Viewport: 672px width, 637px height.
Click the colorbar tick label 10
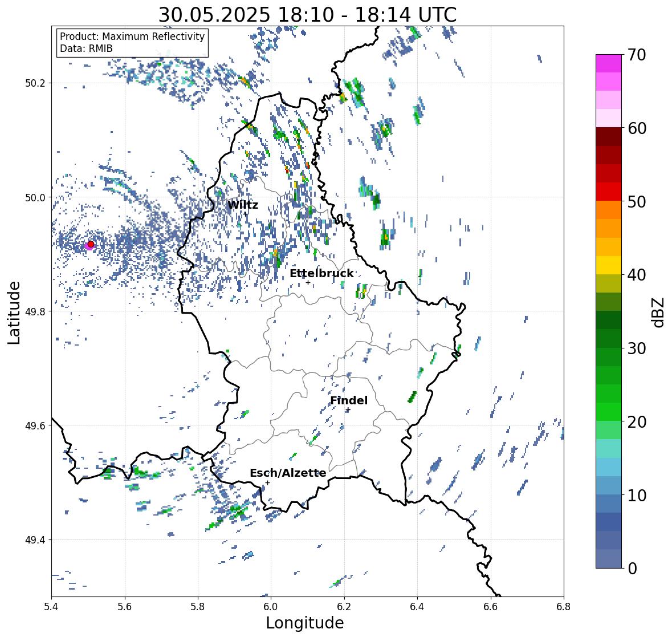click(x=637, y=495)
